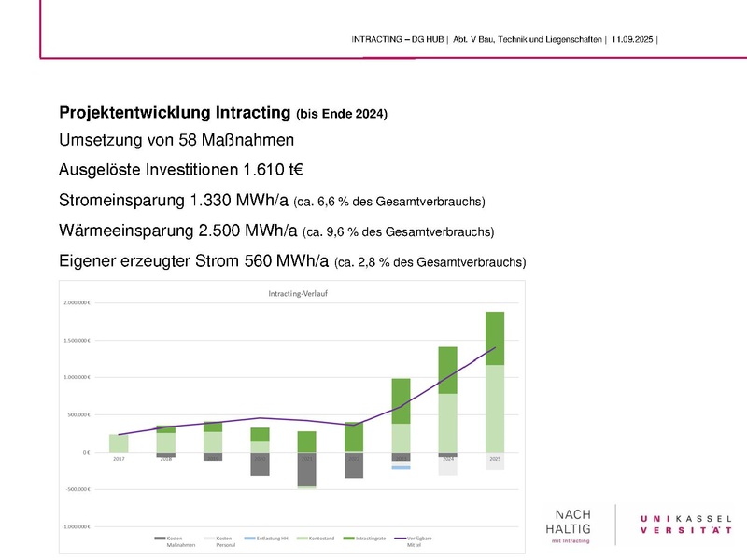
Task: Select the 2024 bar's light green segment
Action: pos(447,422)
